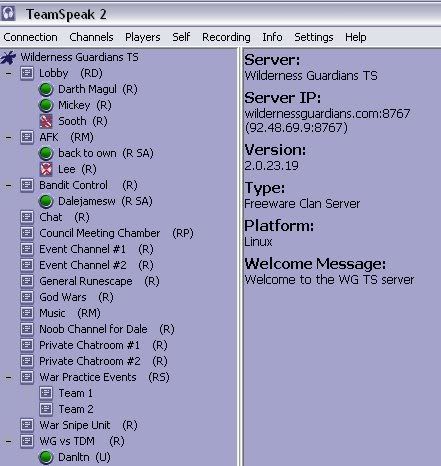The height and width of the screenshot is (466, 441).
Task: Collapse the War Practice Events channel
Action: click(9, 377)
